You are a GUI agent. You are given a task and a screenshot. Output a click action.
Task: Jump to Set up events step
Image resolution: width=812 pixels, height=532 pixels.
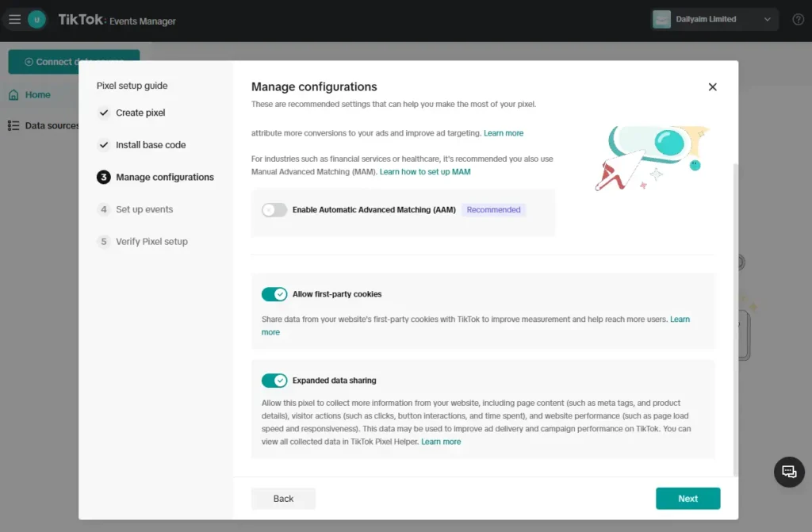[x=135, y=209]
